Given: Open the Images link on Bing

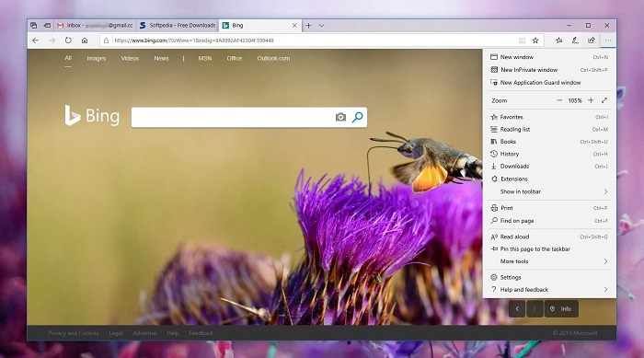Looking at the screenshot, I should (x=97, y=58).
